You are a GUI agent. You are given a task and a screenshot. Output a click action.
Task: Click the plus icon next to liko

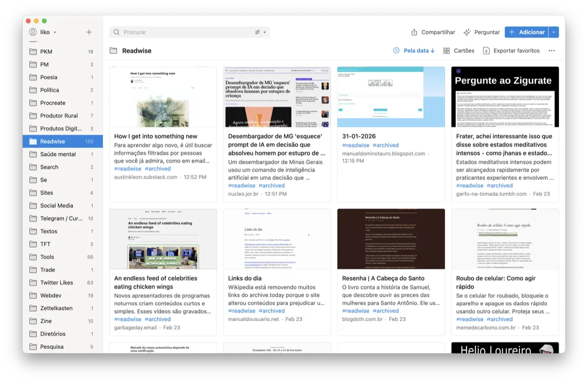tap(89, 31)
